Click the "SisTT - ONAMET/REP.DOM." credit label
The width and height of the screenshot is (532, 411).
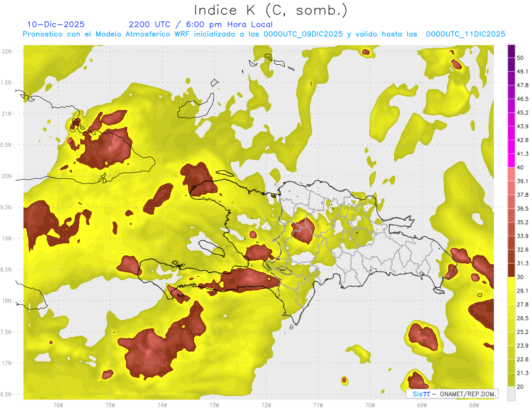(x=452, y=394)
